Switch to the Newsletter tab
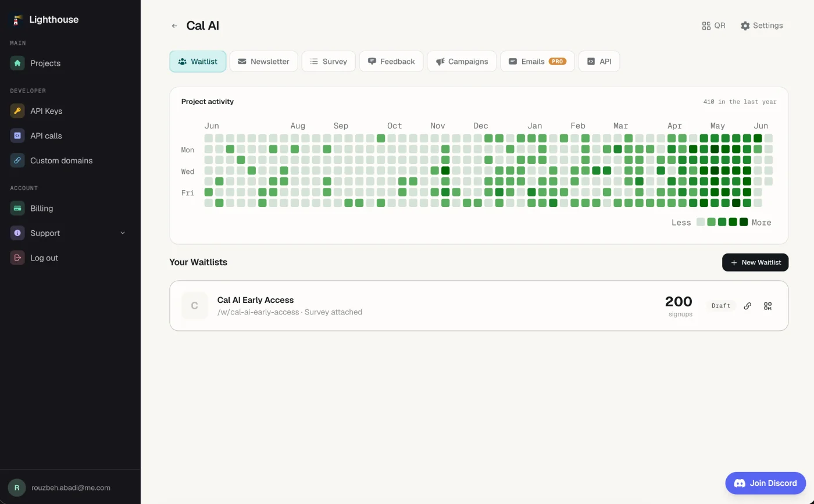814x504 pixels. point(263,61)
